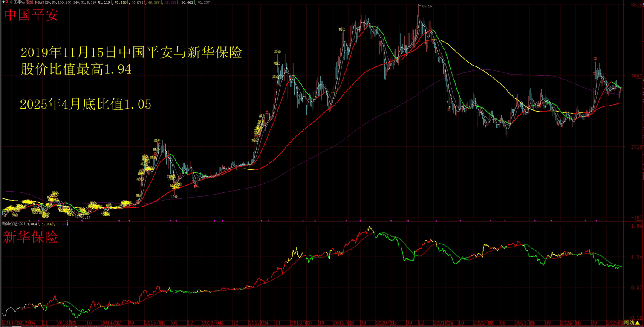Open the 周线 period switcher at bottom right

pos(629,323)
